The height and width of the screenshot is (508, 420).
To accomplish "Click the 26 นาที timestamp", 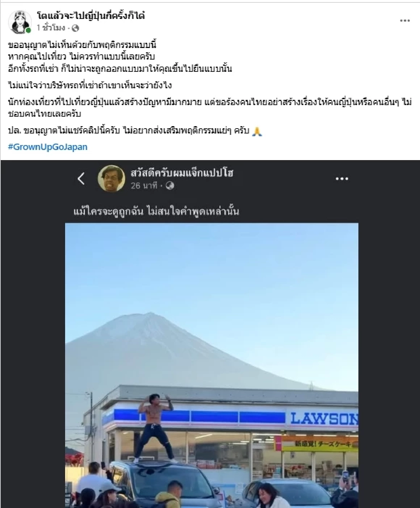I will click(144, 185).
